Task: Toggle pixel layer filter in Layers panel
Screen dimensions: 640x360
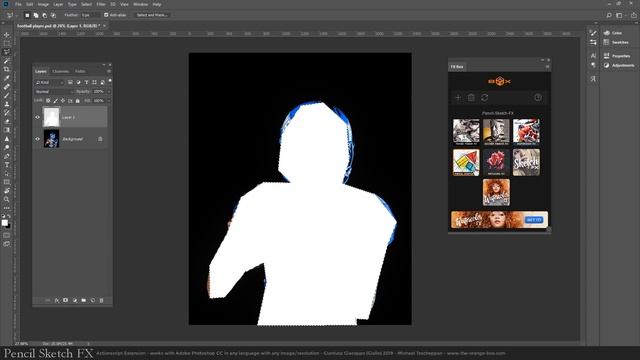Action: (70, 82)
